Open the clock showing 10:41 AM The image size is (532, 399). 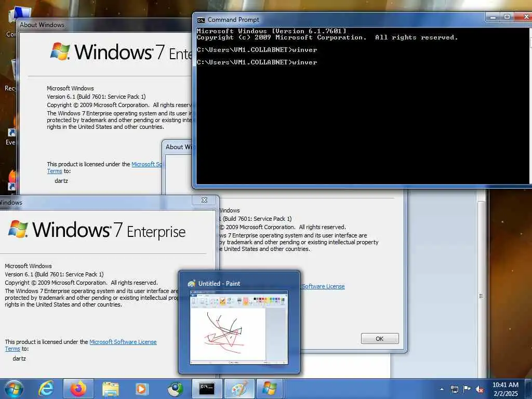[506, 389]
